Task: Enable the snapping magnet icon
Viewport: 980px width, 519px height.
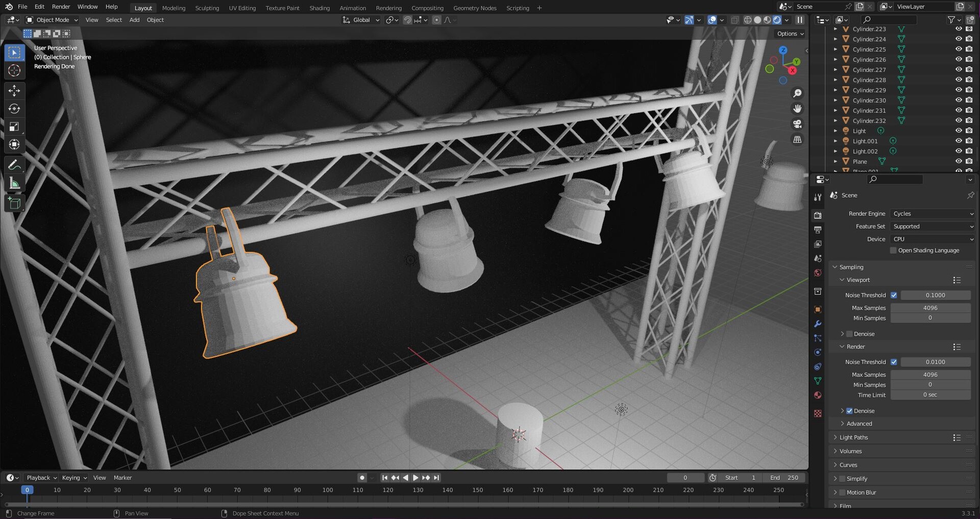Action: pyautogui.click(x=408, y=20)
